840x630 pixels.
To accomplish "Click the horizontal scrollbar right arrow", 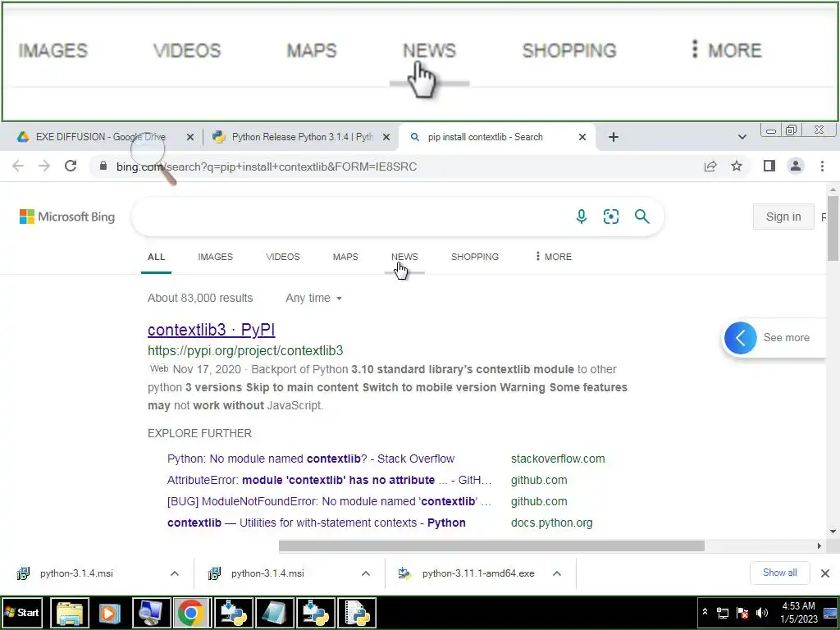I will (x=819, y=546).
